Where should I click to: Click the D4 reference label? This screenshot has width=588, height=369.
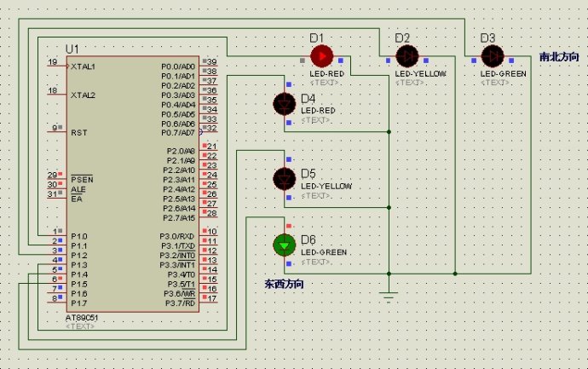308,99
